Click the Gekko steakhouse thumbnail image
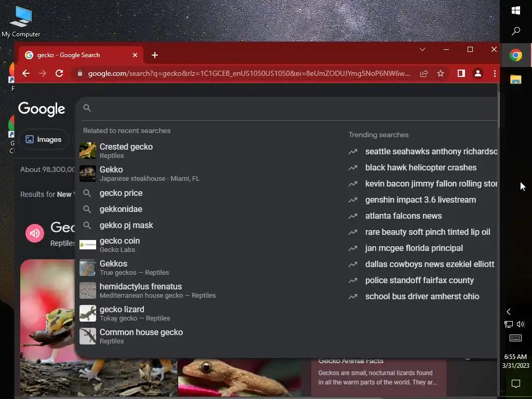532x399 pixels. coord(87,174)
